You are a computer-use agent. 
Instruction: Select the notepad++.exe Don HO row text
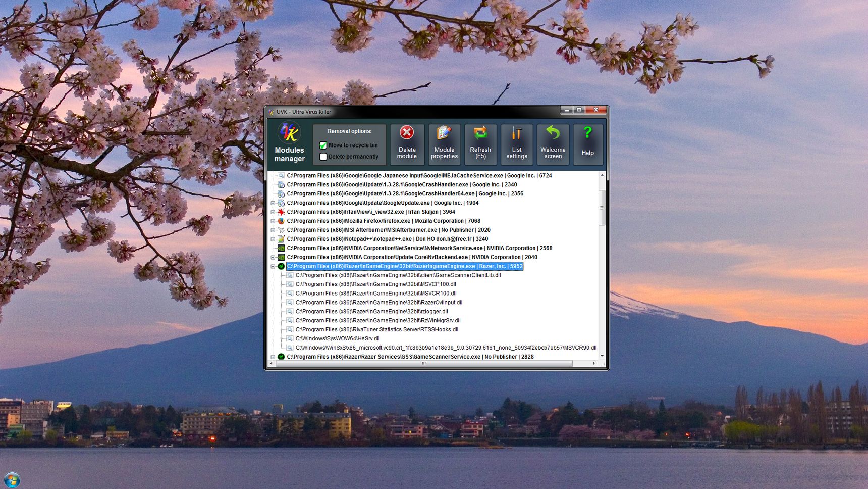388,239
